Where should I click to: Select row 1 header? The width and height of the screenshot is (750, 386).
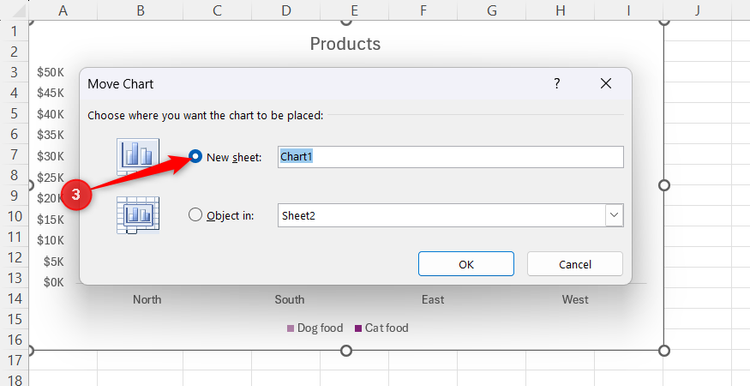pyautogui.click(x=14, y=31)
